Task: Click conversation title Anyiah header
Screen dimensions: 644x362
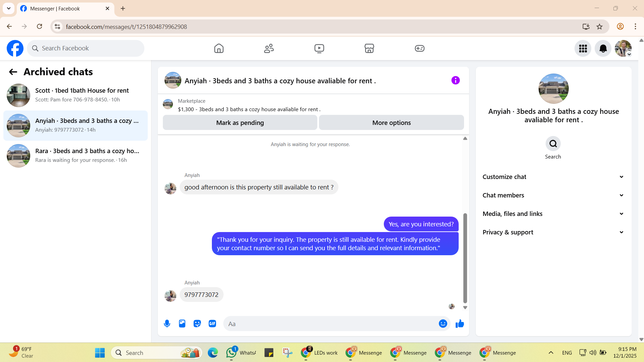Action: [280, 81]
